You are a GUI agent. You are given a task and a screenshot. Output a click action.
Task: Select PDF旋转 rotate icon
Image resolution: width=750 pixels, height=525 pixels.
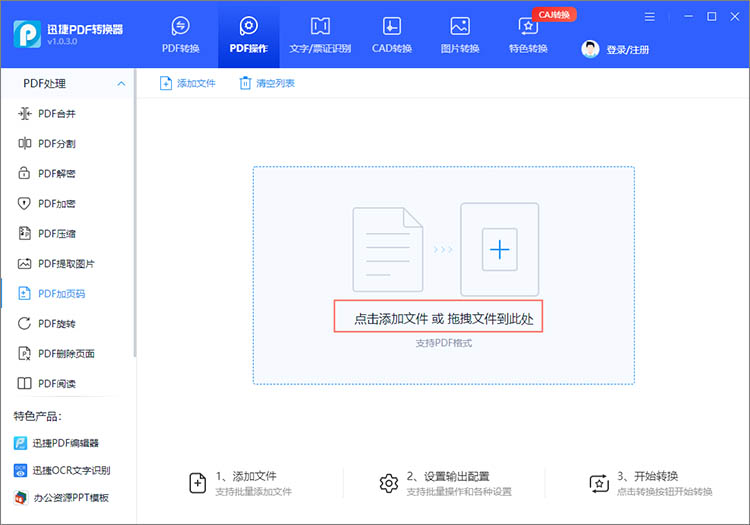coord(24,323)
